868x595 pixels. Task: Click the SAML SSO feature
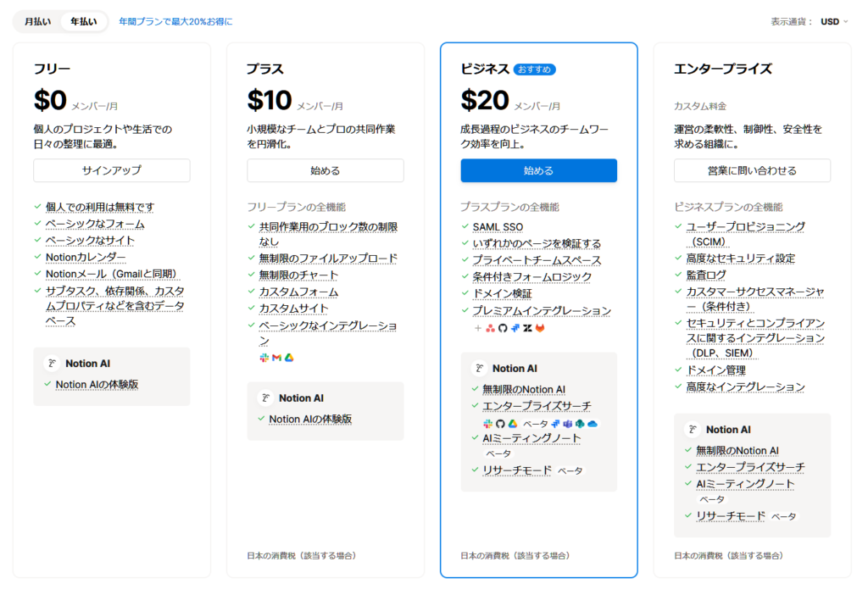(498, 227)
